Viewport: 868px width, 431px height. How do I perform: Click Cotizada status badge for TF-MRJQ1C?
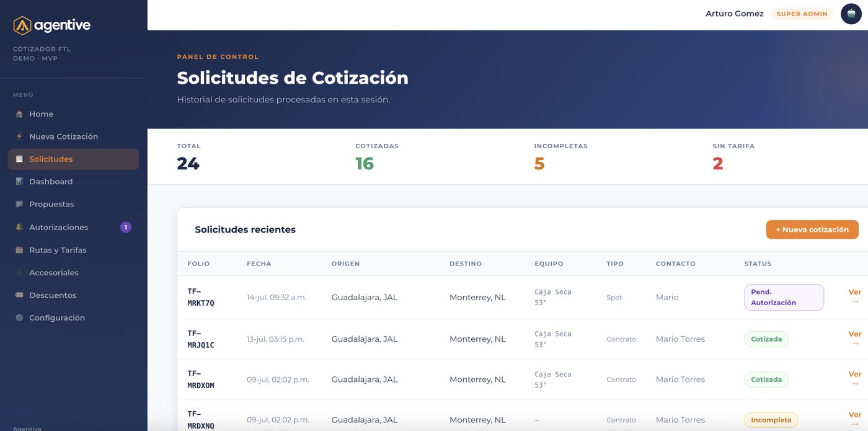pos(766,339)
